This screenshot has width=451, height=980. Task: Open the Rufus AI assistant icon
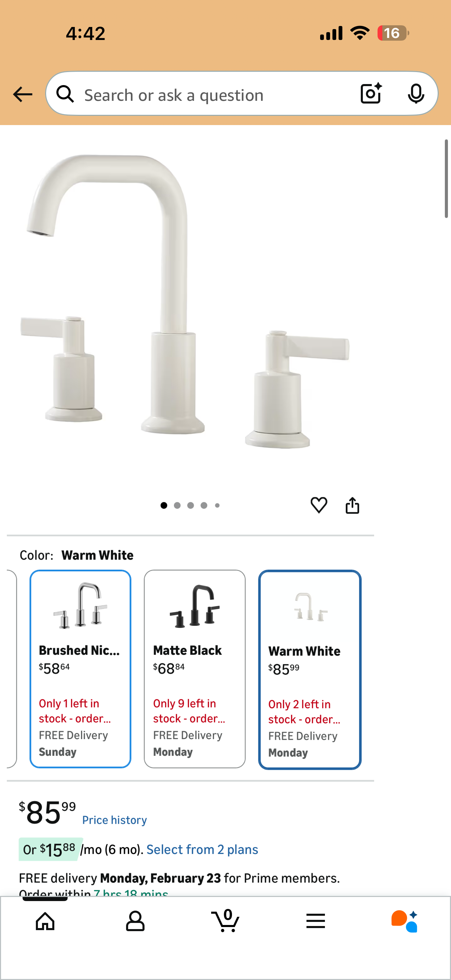pyautogui.click(x=405, y=921)
